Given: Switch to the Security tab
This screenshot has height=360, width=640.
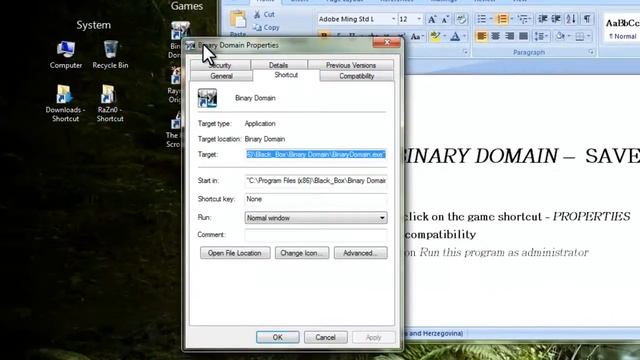Looking at the screenshot, I should pyautogui.click(x=220, y=65).
